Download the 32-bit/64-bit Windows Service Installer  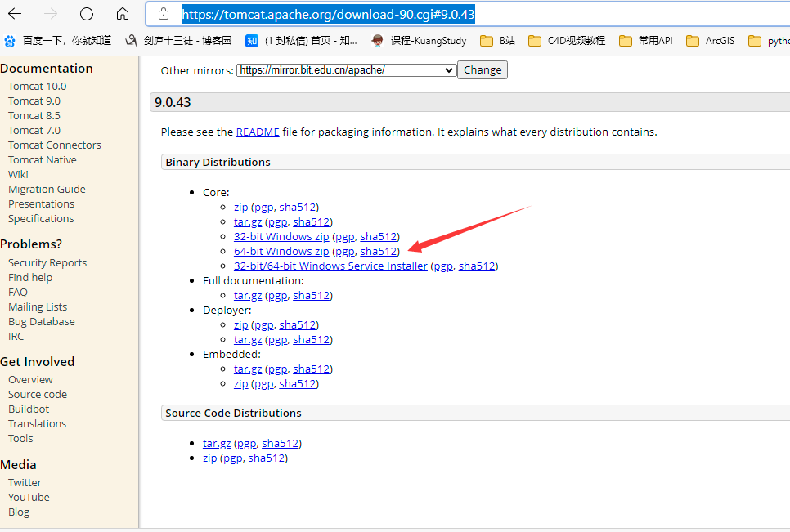330,266
